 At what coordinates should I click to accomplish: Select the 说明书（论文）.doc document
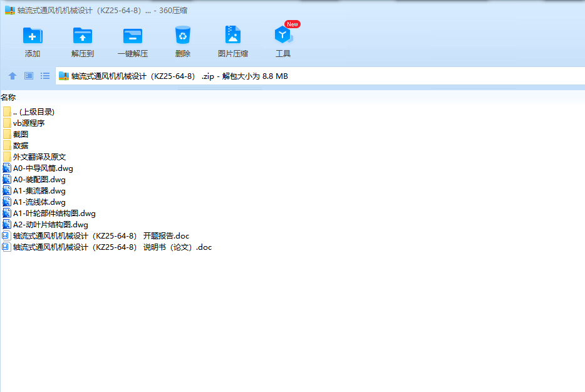click(x=107, y=247)
